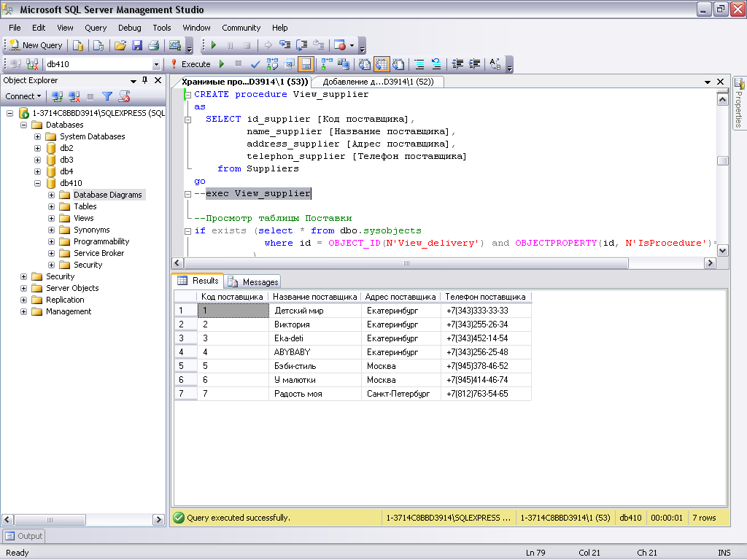Click the Детский мир cell
The width and height of the screenshot is (747, 560).
pos(315,311)
